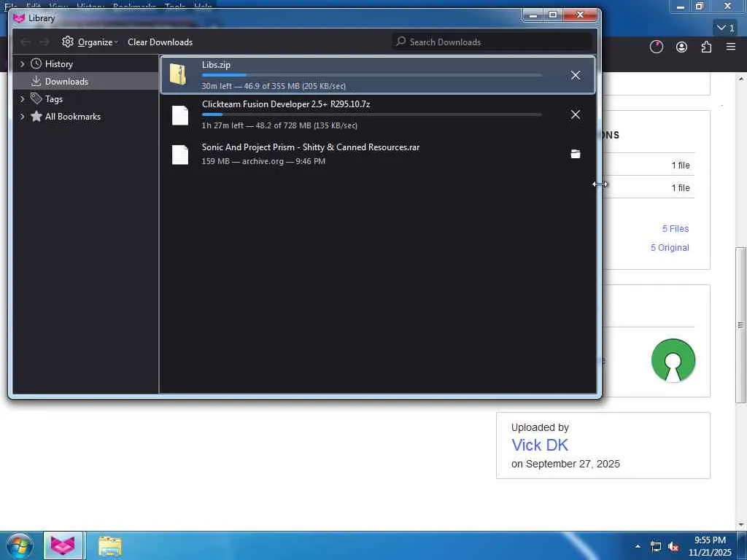747x560 pixels.
Task: Cancel the Clickteam Fusion Developer download
Action: (575, 114)
